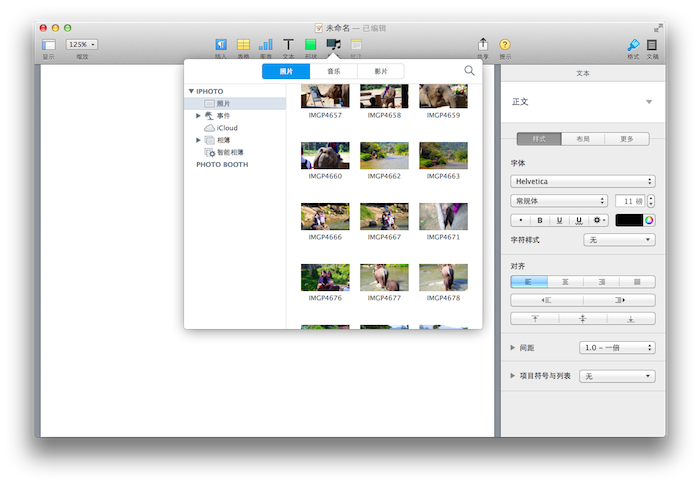Screen dimensions: 700x485
Task: Select the IMGP4662 photo thumbnail
Action: pos(384,157)
